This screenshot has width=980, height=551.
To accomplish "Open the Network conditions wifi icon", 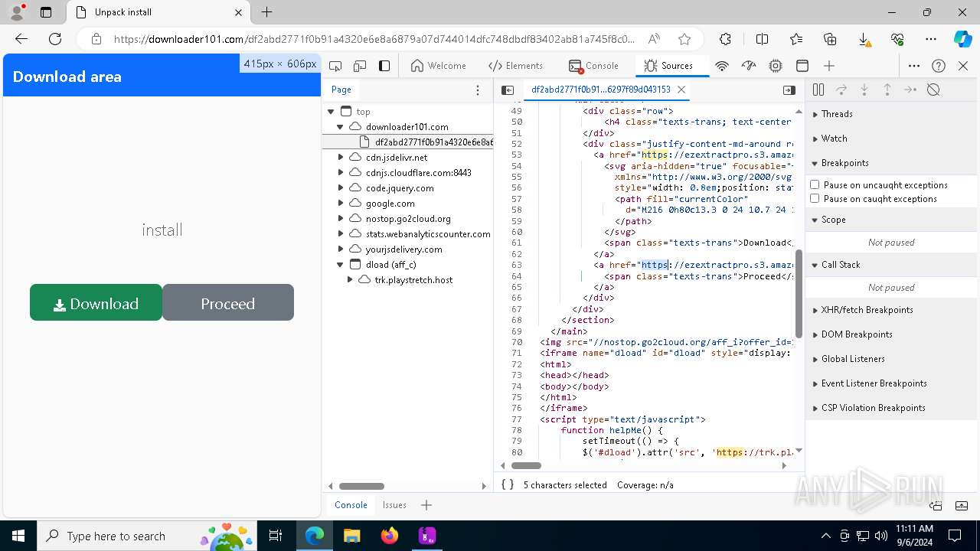I will [x=721, y=66].
